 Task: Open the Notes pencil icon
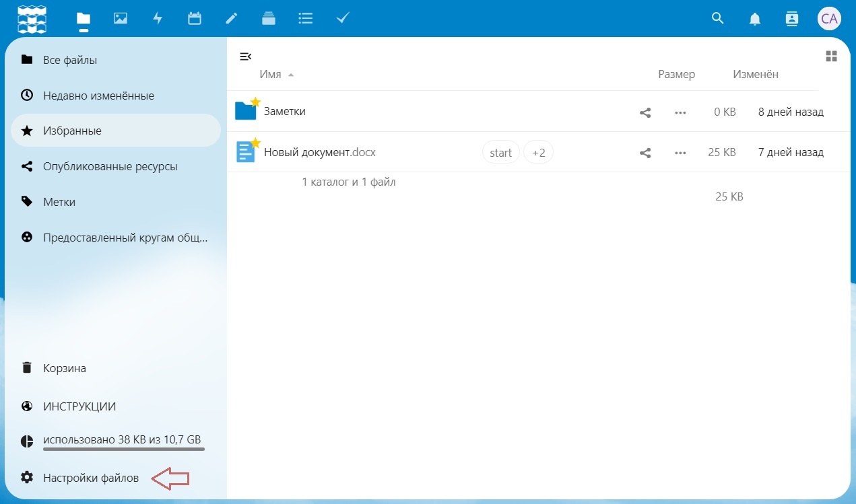coord(232,19)
